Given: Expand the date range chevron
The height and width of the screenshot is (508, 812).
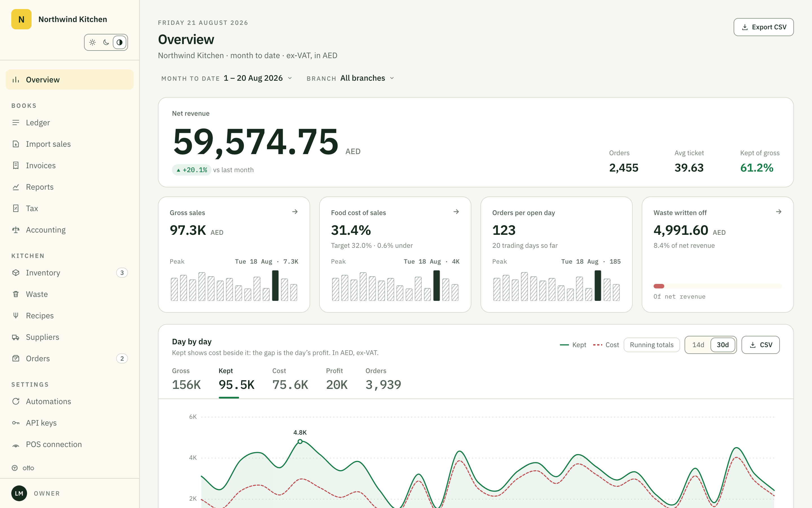Looking at the screenshot, I should [x=290, y=78].
